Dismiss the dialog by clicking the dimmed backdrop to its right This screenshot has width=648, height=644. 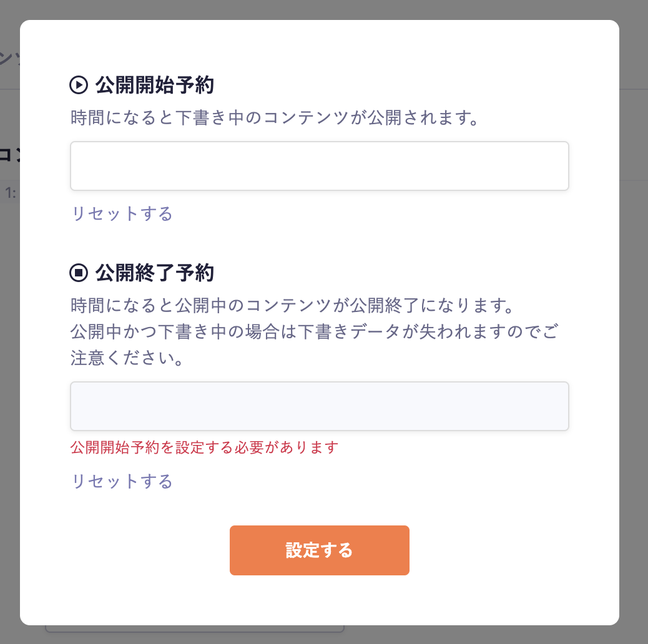[x=634, y=312]
